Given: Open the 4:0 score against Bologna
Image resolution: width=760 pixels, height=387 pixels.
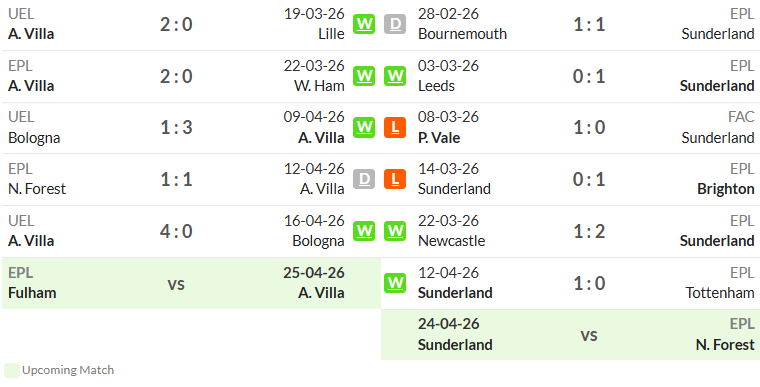Looking at the screenshot, I should (x=176, y=231).
